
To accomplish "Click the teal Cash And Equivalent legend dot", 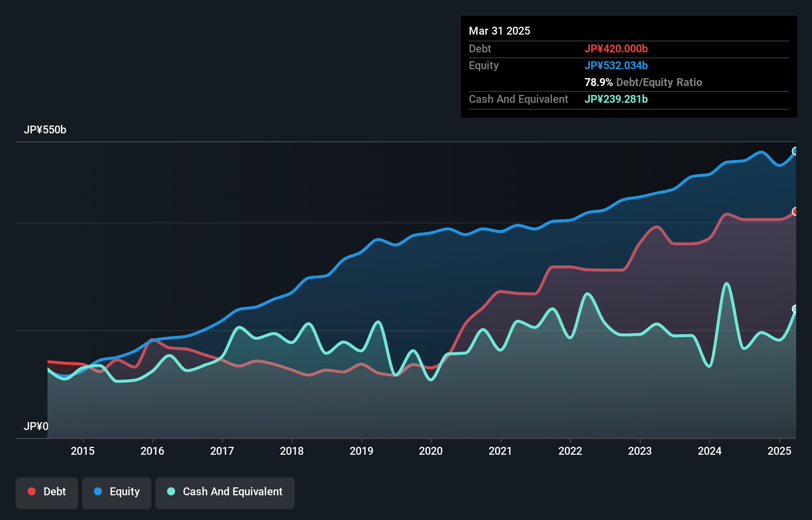I will pyautogui.click(x=171, y=491).
